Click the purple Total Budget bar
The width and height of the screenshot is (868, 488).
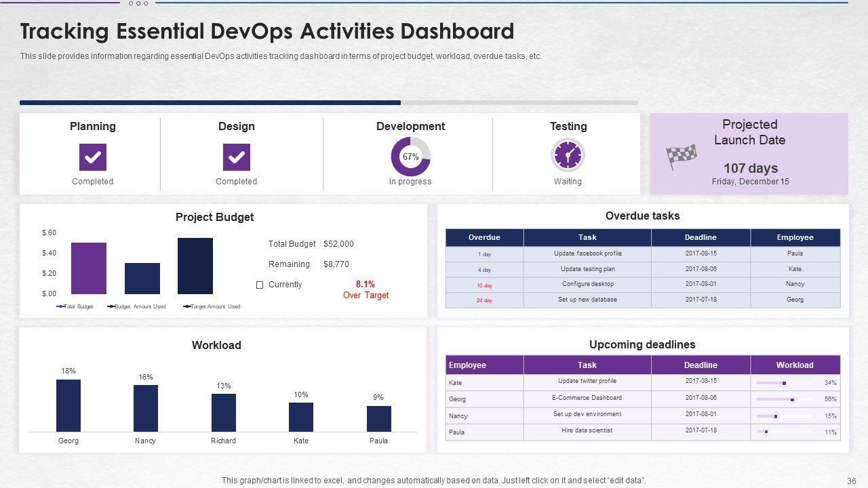click(x=89, y=268)
